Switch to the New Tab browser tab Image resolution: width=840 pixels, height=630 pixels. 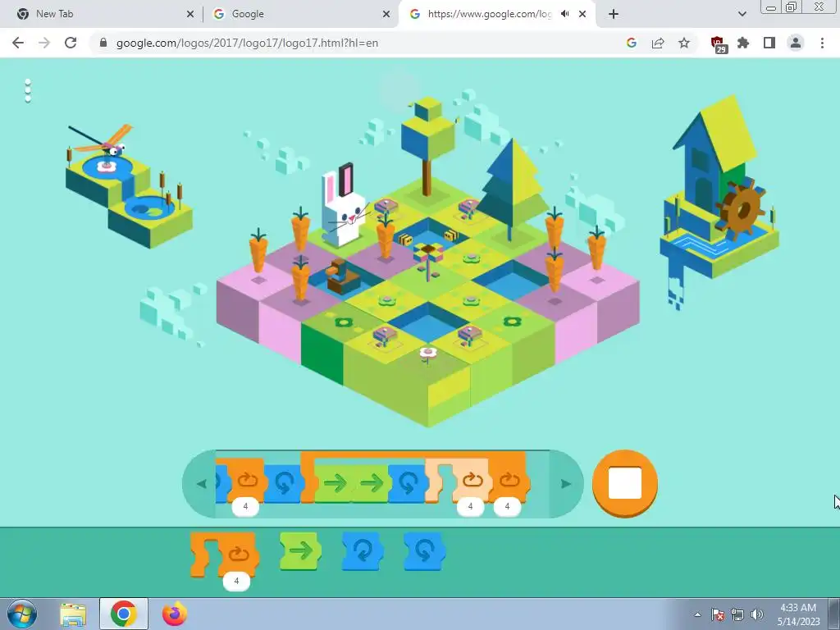pos(102,14)
